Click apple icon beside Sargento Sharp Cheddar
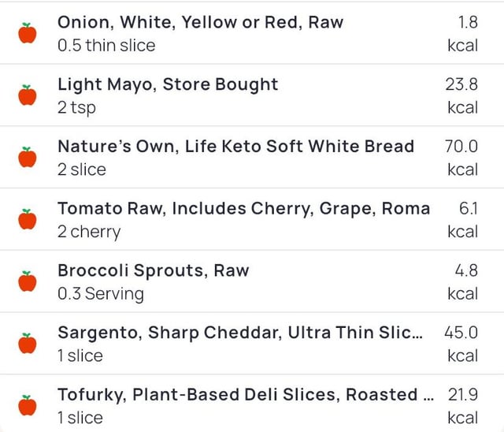The width and height of the screenshot is (504, 432). pos(28,344)
